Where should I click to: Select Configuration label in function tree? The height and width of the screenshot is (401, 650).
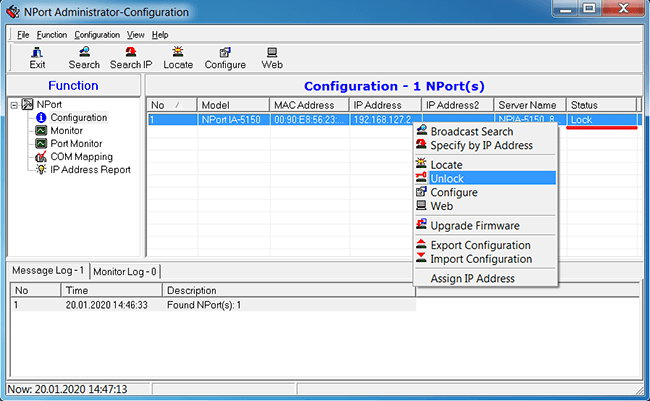coord(79,118)
